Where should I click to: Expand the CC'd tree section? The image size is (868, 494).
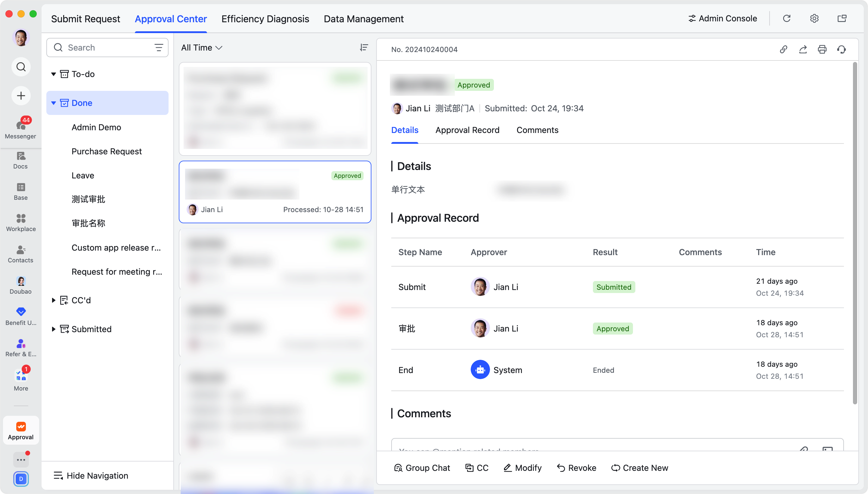[x=54, y=300]
